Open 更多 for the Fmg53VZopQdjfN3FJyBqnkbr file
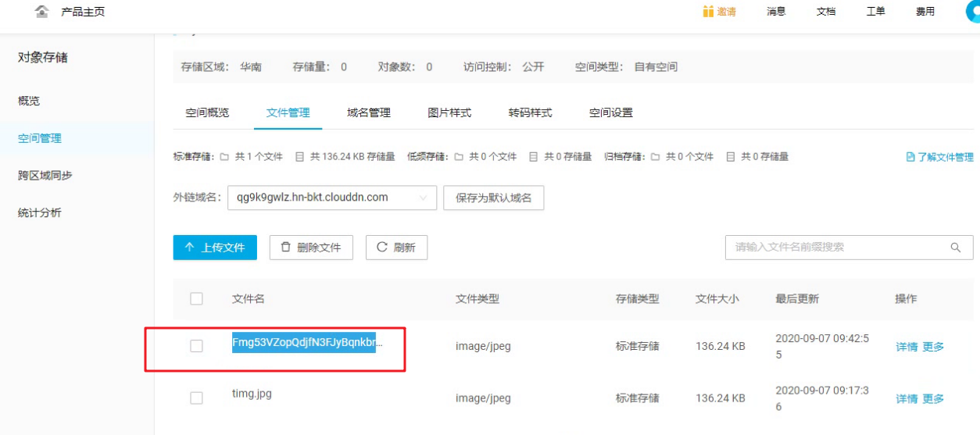This screenshot has height=435, width=980. [x=933, y=347]
